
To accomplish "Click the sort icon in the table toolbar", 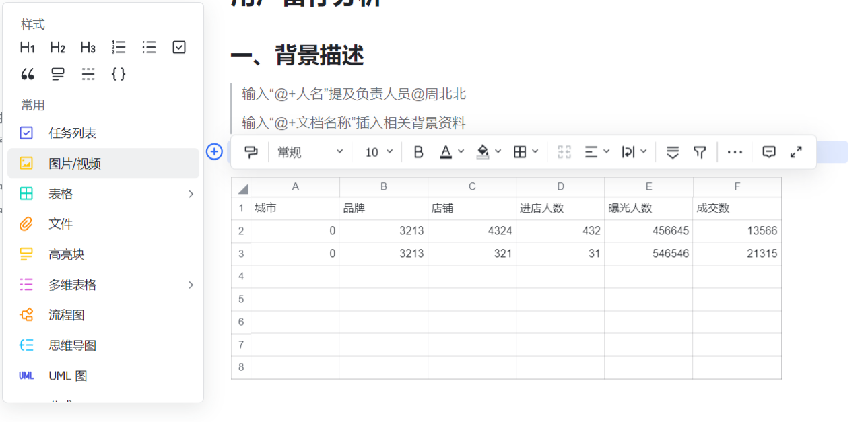I will (x=672, y=151).
